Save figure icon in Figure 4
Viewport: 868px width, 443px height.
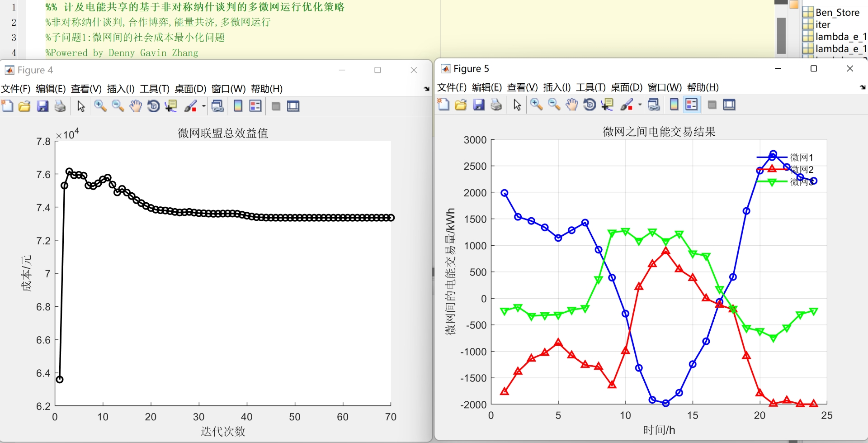click(x=42, y=106)
